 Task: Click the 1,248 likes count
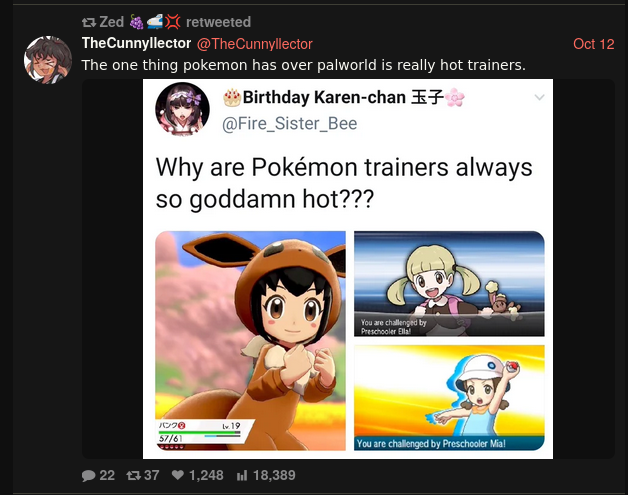[206, 475]
